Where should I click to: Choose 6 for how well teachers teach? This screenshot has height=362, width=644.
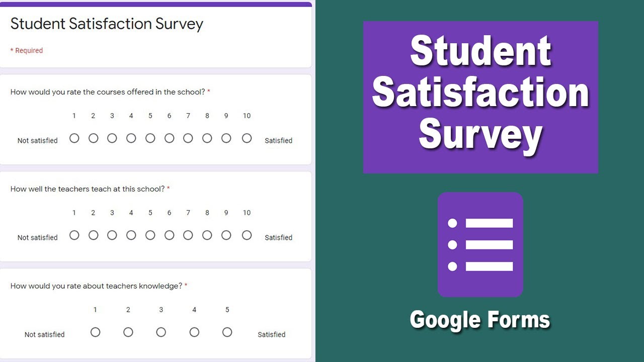tap(169, 235)
